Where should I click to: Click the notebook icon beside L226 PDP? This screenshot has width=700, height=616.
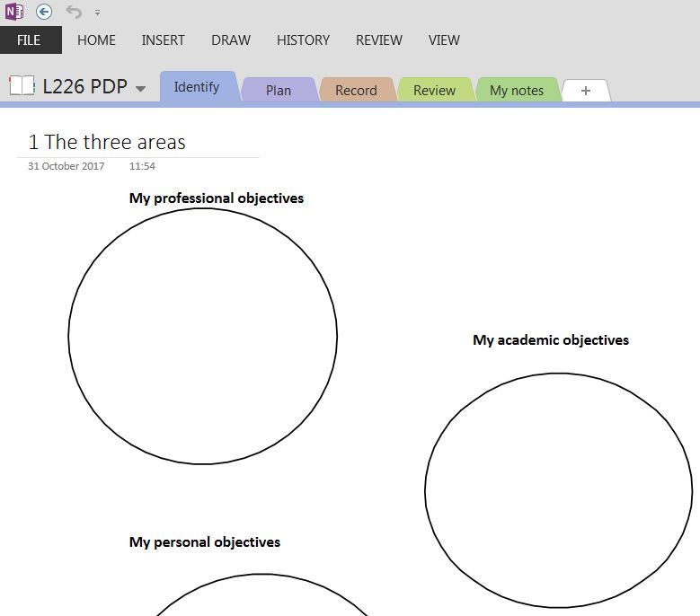click(x=22, y=85)
